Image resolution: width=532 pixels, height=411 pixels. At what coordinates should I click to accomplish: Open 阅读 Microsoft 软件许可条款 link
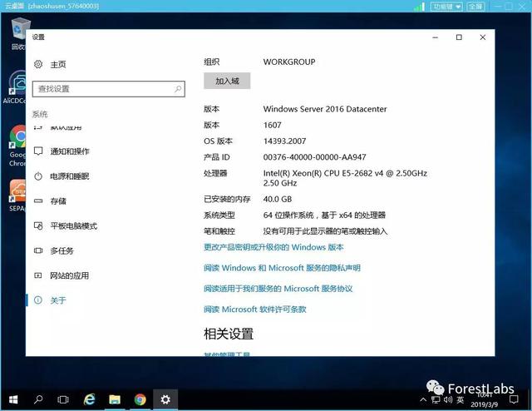click(255, 309)
